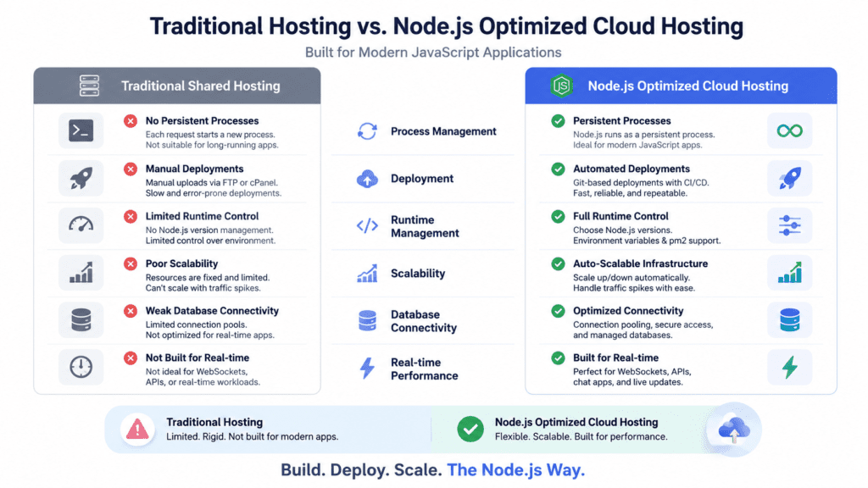Click the Automated Deployments heading
The width and height of the screenshot is (868, 488).
[631, 169]
